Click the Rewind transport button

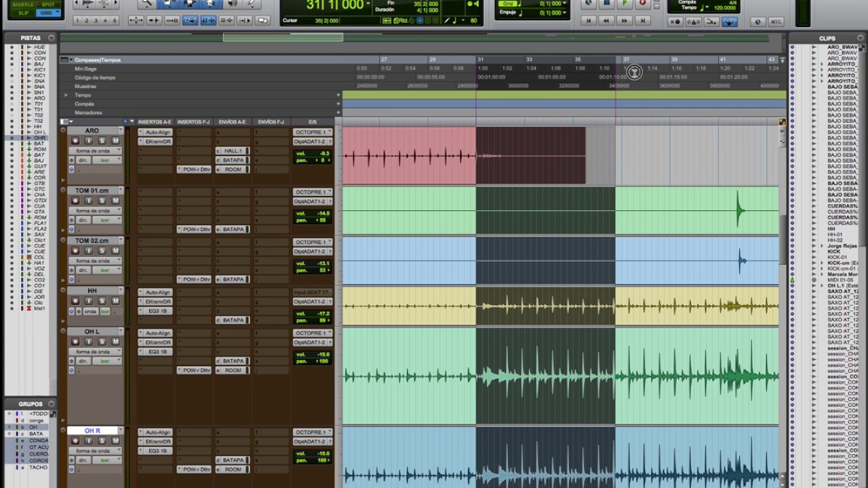[607, 21]
